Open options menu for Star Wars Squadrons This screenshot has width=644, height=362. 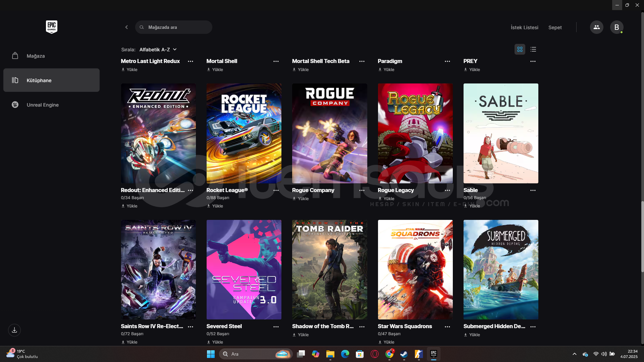(447, 327)
